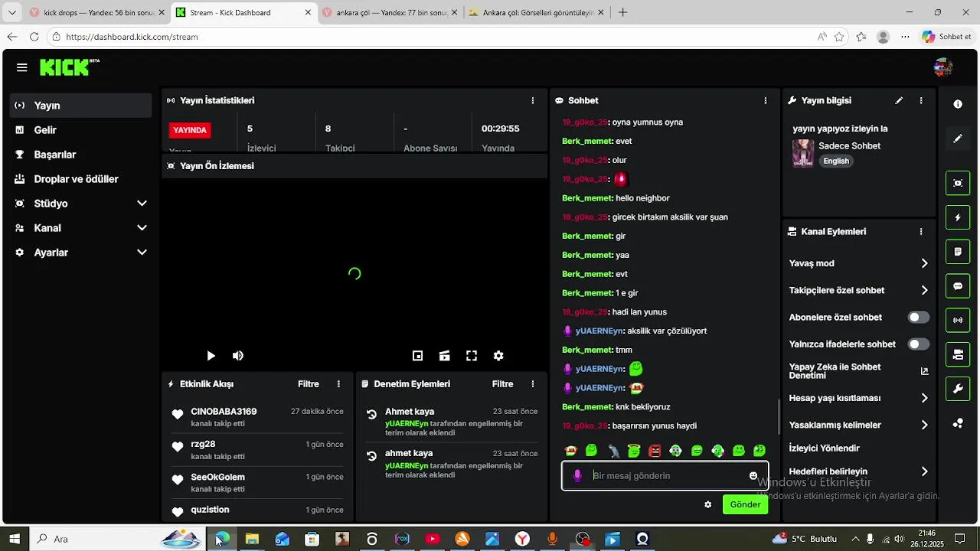Select Yayın in the sidebar
Screen dimensions: 980x551
point(81,106)
